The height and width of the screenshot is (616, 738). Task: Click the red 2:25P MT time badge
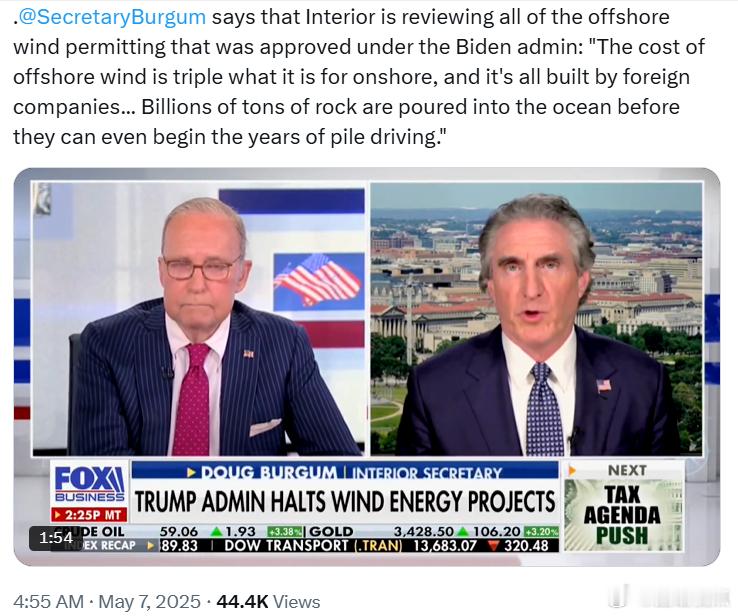(x=89, y=514)
